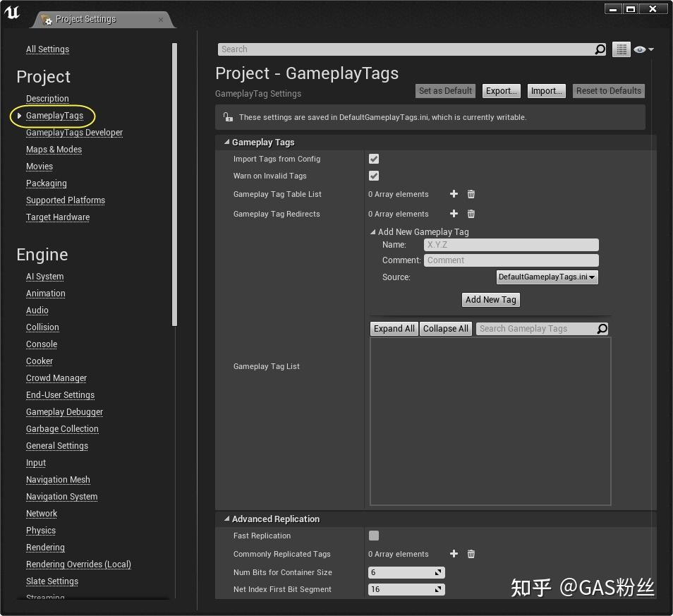This screenshot has height=616, width=673.
Task: Click the category view grid icon beside the search bar
Action: [622, 49]
